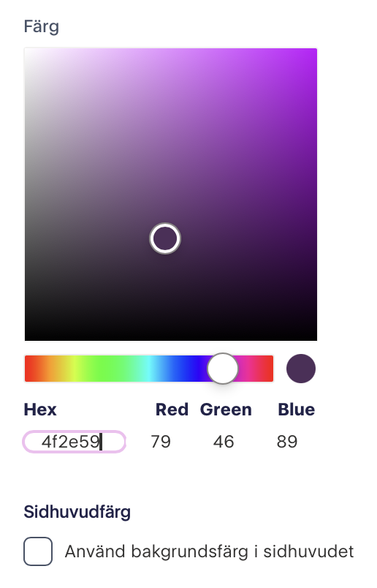Click the dark purple preview swatch circle
Screen dimensions: 377x588
[301, 369]
